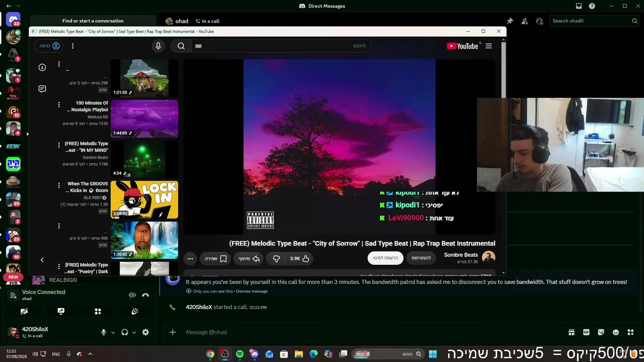Click the plus attachment button in message bar

(173, 332)
